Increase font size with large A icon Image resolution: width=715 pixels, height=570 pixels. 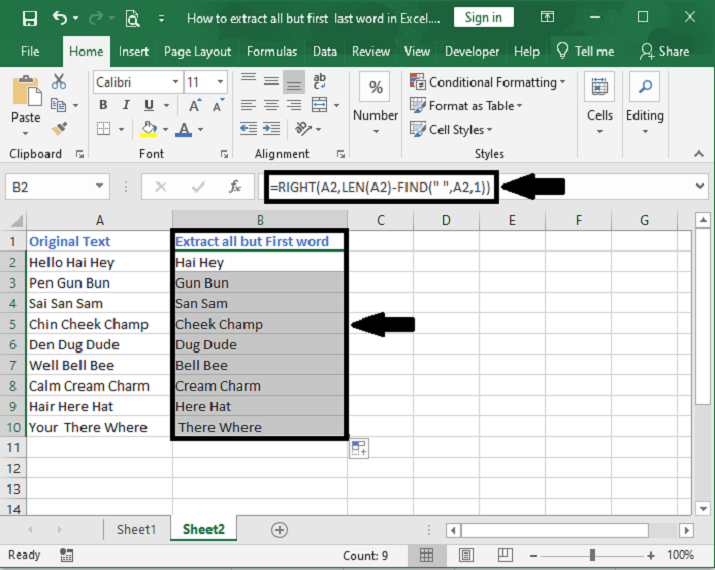click(x=194, y=106)
